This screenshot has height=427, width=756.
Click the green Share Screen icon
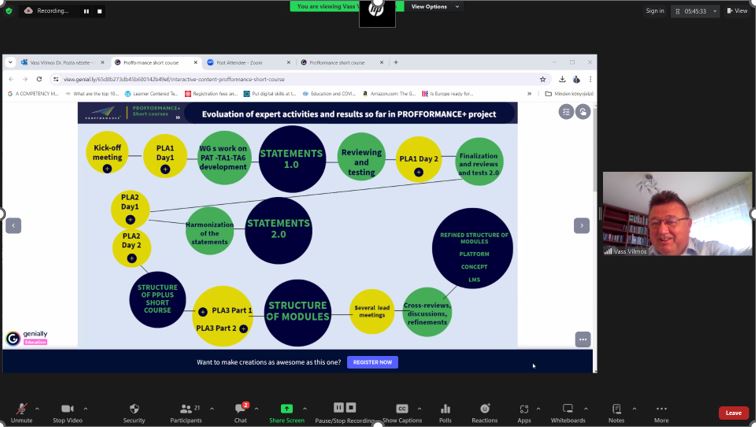286,409
